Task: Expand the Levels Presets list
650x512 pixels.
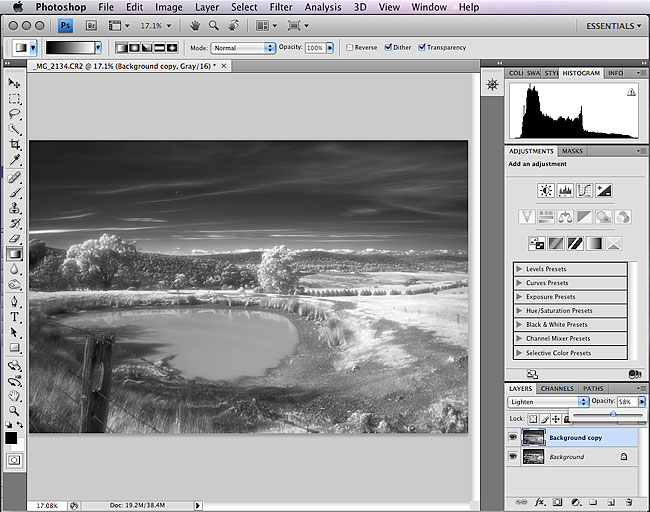Action: pos(519,269)
